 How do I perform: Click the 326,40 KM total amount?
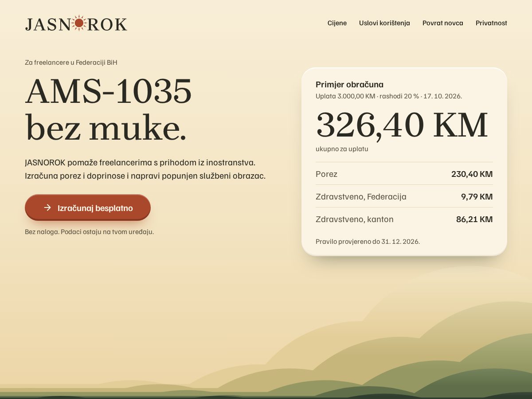[x=402, y=125]
